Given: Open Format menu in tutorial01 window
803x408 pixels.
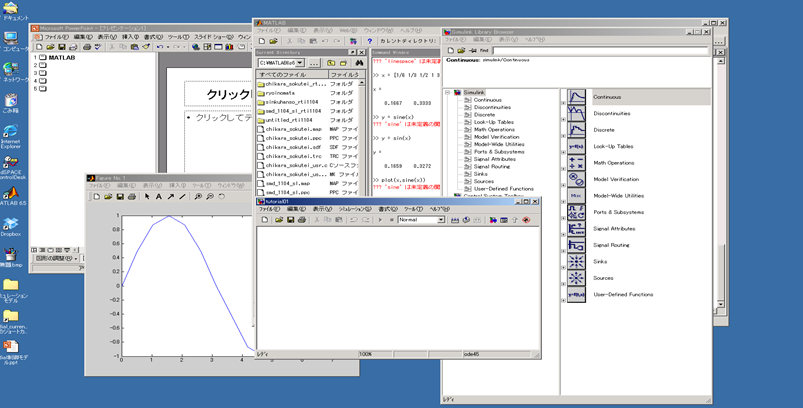Looking at the screenshot, I should 388,209.
